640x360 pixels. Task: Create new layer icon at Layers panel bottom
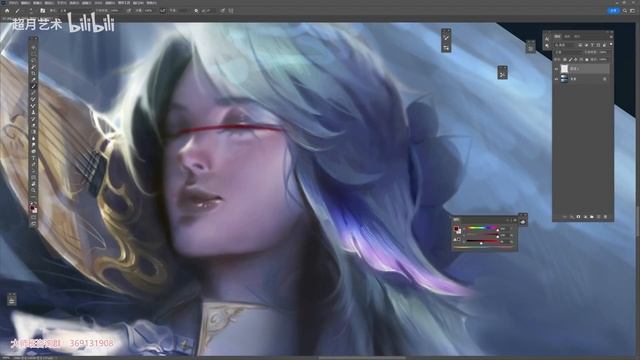[x=598, y=217]
